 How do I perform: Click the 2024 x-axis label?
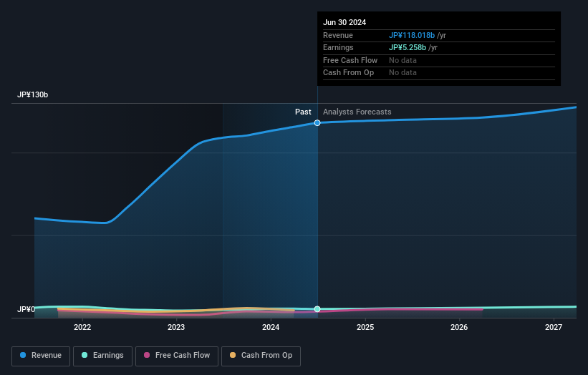pyautogui.click(x=271, y=327)
